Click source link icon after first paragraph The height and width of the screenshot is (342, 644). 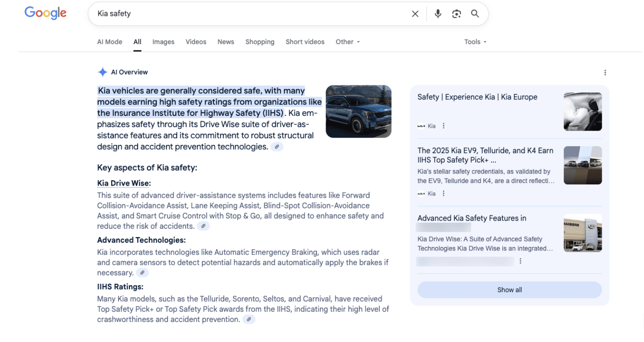click(x=277, y=147)
